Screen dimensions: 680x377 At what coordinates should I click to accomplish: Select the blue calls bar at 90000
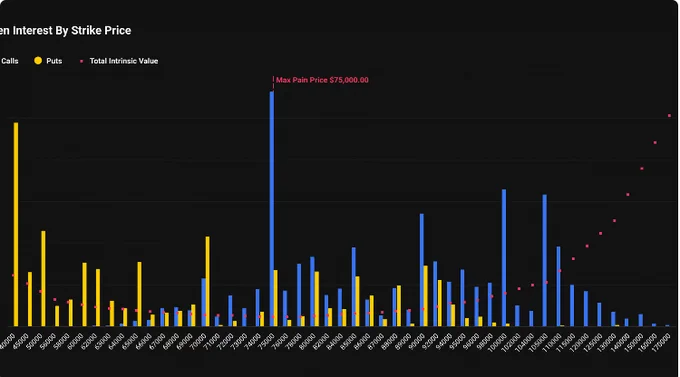click(422, 270)
